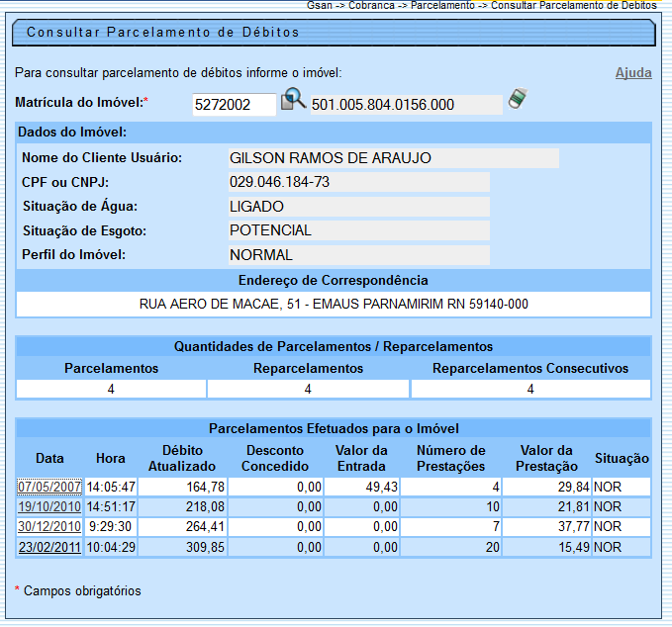Viewport: 672px width, 627px height.
Task: Click the inscription field 501.005.804.0156.000
Action: click(x=406, y=105)
